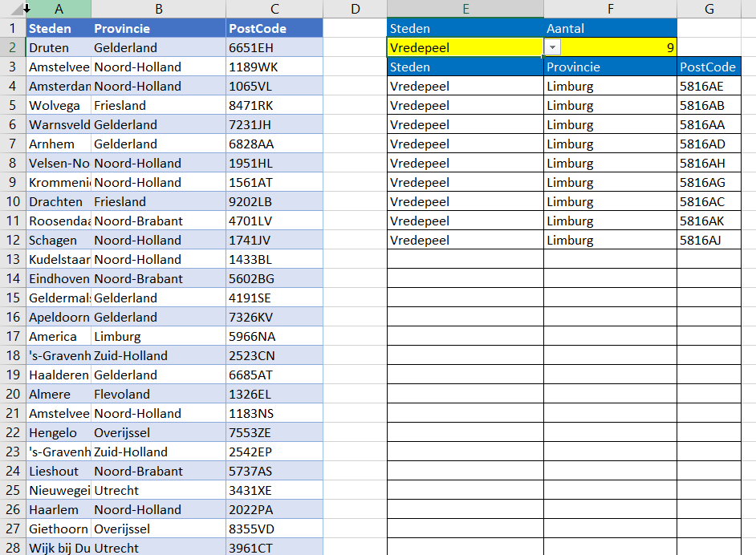Select cell with postcode 3431XE
756x555 pixels.
274,491
